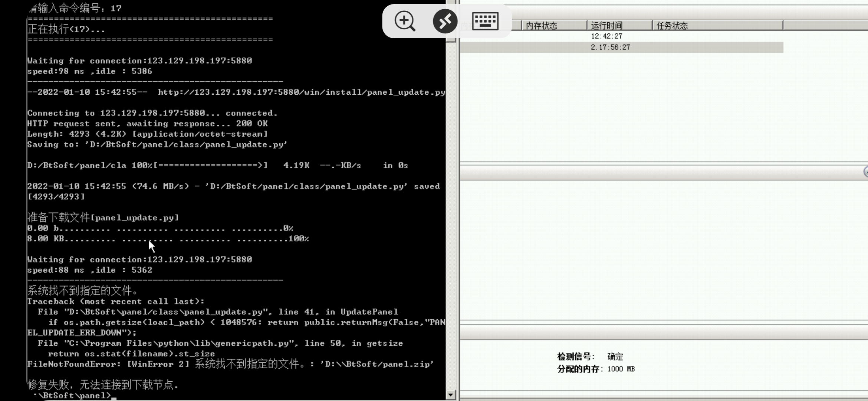
Task: Click the blank header right of 任务状态
Action: [825, 26]
